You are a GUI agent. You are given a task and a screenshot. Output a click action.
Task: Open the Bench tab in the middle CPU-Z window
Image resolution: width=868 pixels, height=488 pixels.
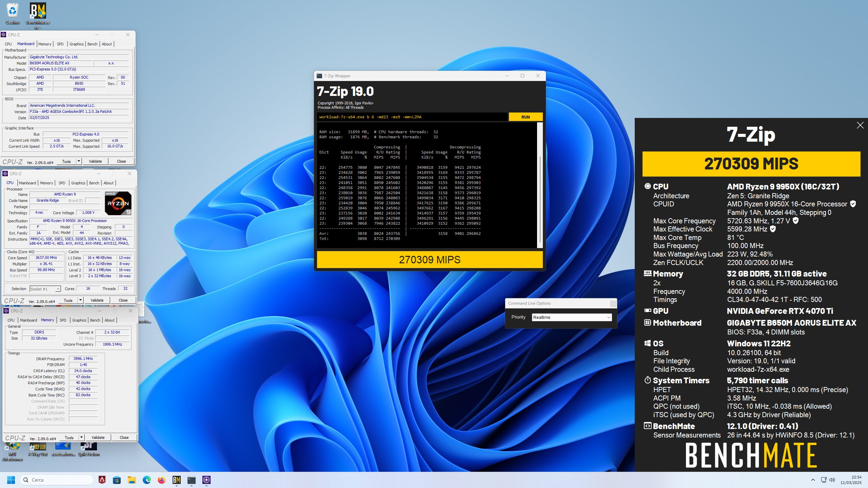point(94,183)
